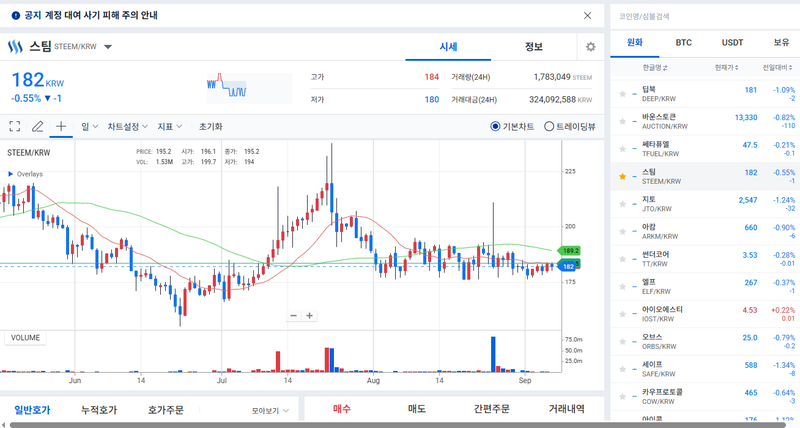Toggle favorite star for 아이오에스티 IOST/KRW
800x428 pixels.
(x=622, y=314)
